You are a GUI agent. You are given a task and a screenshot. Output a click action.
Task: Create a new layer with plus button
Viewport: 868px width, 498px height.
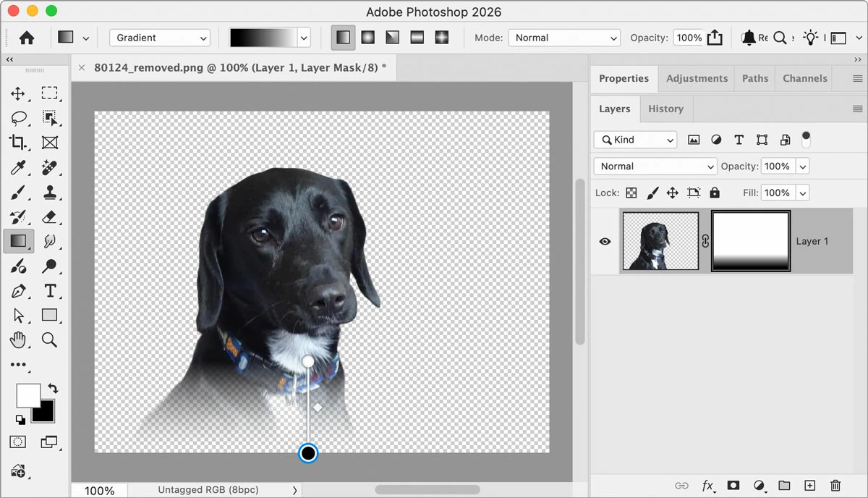pos(810,486)
